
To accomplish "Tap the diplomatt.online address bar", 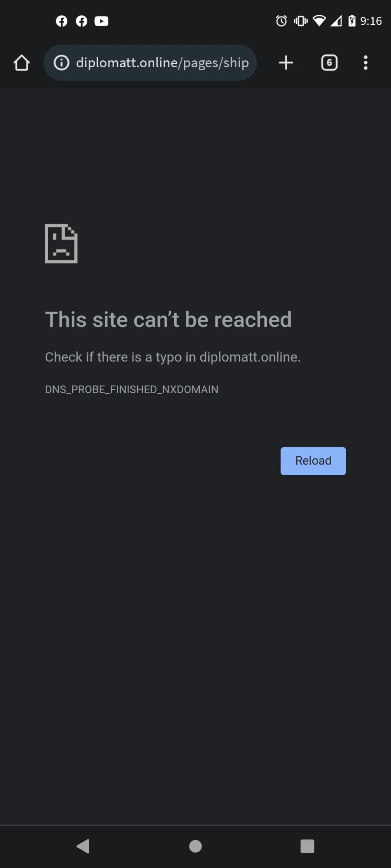I will (150, 62).
